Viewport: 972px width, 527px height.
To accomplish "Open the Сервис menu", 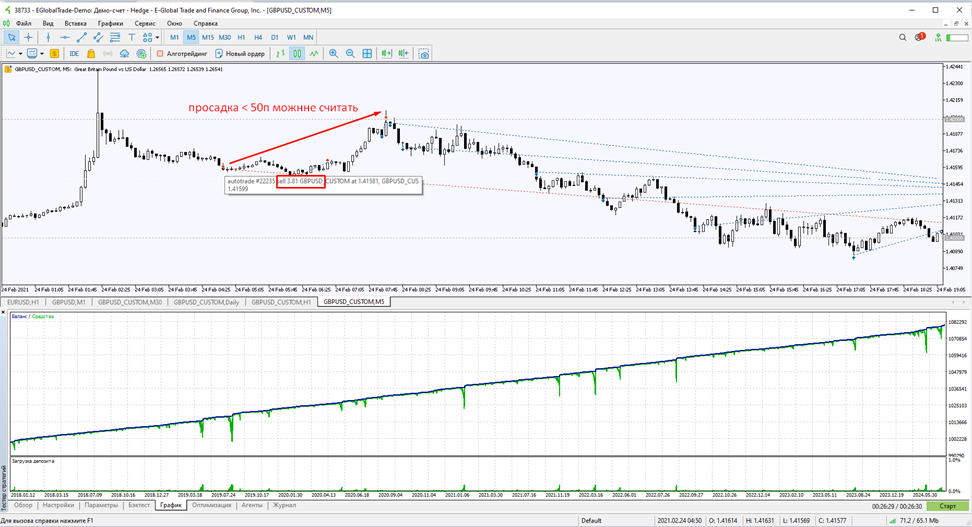I will coord(145,23).
